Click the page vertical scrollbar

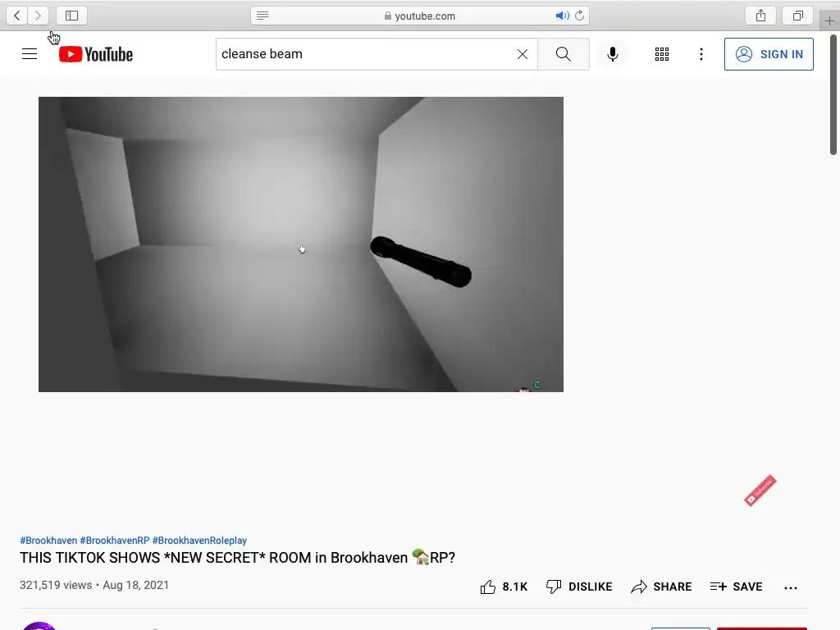coord(833,95)
